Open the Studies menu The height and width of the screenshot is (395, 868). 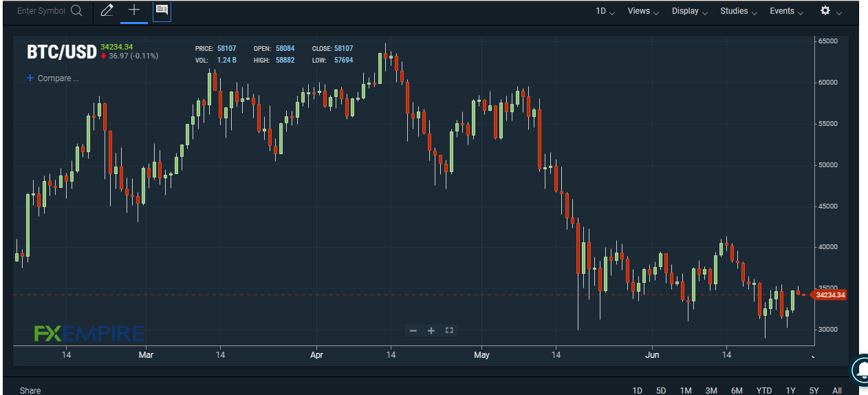pyautogui.click(x=739, y=11)
